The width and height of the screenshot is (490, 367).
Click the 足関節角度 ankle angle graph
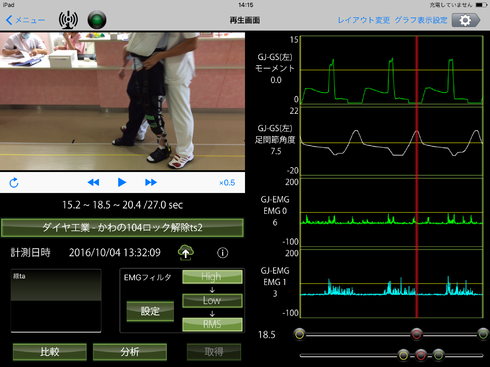(x=392, y=141)
